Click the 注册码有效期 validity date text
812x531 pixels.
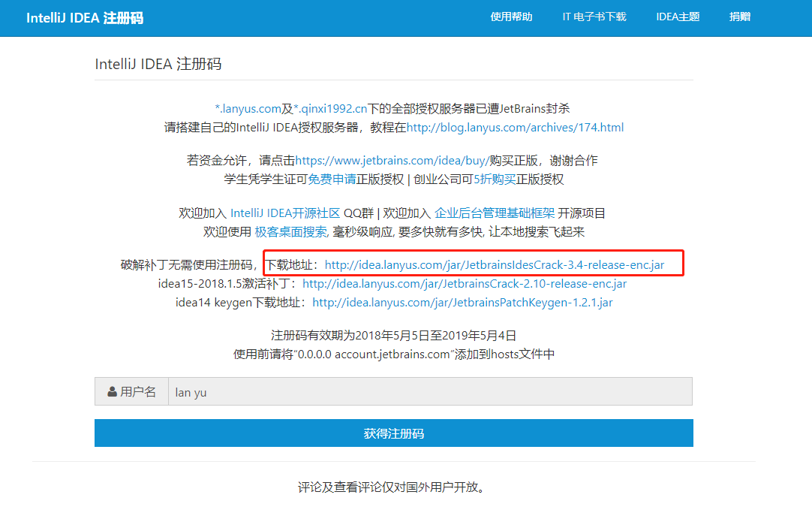coord(393,336)
